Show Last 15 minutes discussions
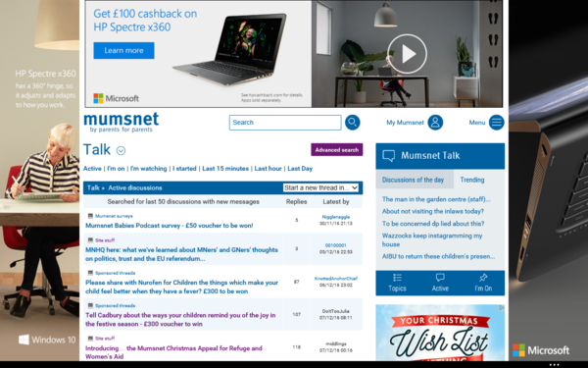 pyautogui.click(x=225, y=169)
